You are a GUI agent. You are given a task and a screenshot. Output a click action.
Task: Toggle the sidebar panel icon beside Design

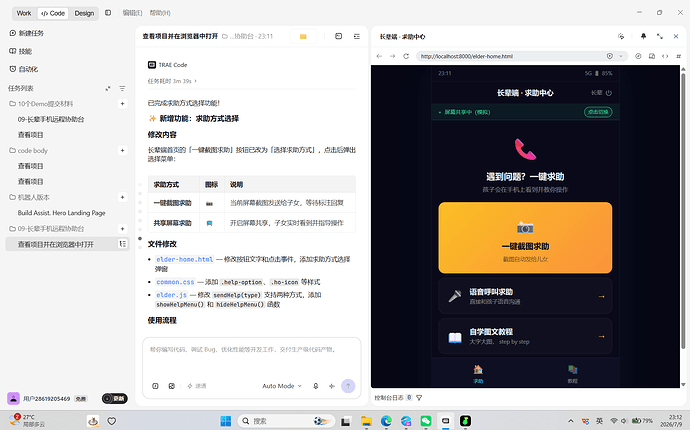[x=108, y=13]
